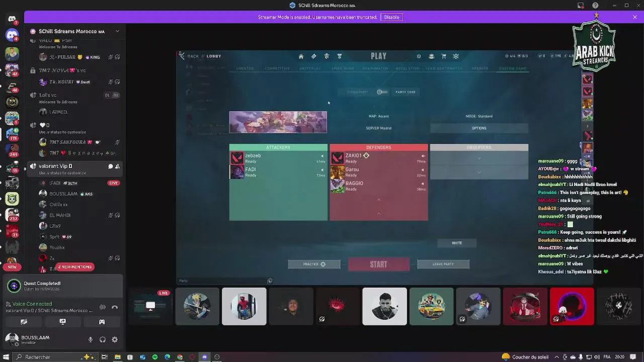
Task: Disconnect from voice with hang-up icon
Action: point(115,307)
